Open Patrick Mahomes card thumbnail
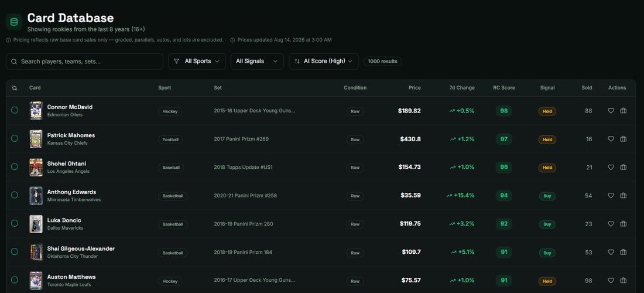644x293 pixels. point(36,139)
